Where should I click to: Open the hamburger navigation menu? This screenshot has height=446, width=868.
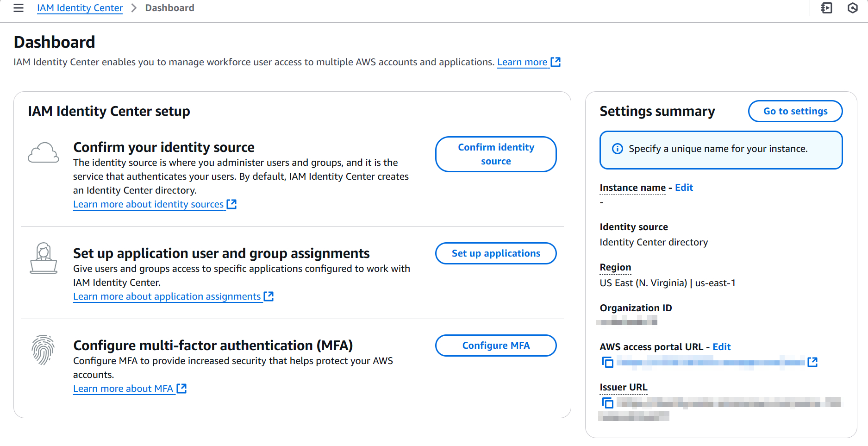19,8
